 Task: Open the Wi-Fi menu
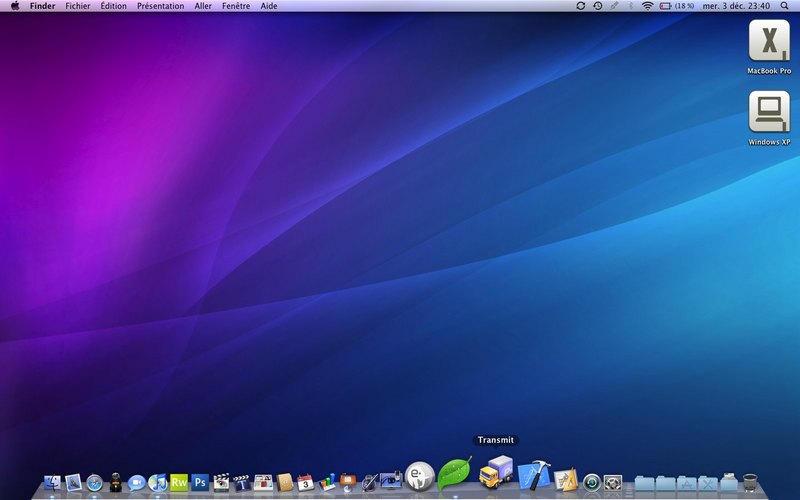click(647, 6)
